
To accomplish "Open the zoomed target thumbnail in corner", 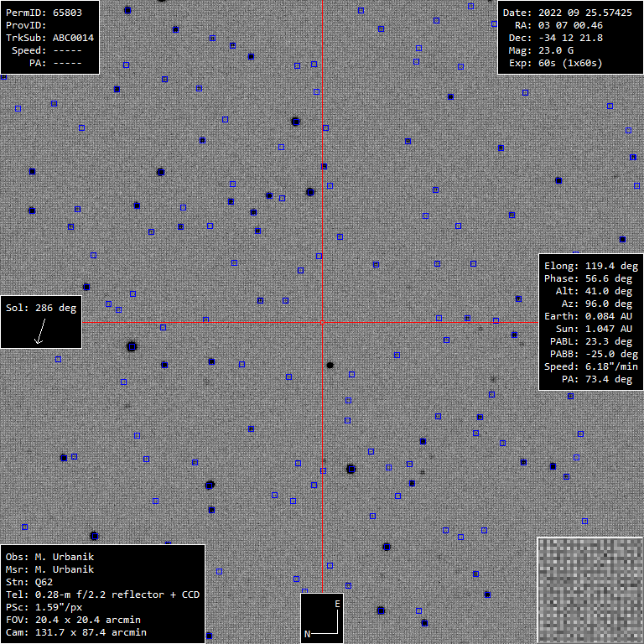I will pos(589,589).
